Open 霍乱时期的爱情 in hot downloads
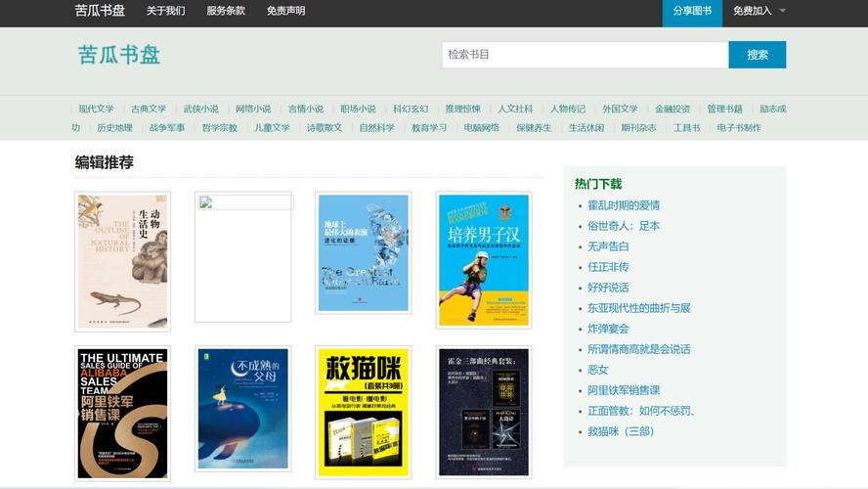 point(624,205)
